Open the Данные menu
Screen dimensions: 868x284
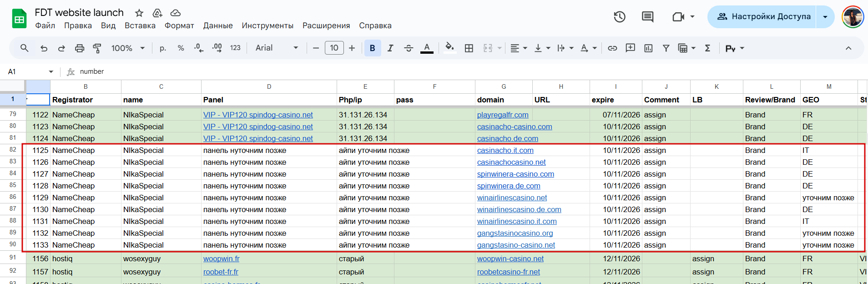pyautogui.click(x=218, y=25)
